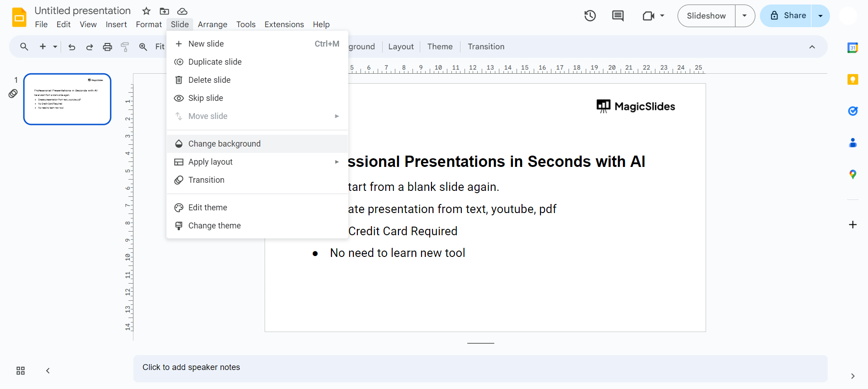
Task: Click the Transition toolbar button
Action: click(x=486, y=47)
